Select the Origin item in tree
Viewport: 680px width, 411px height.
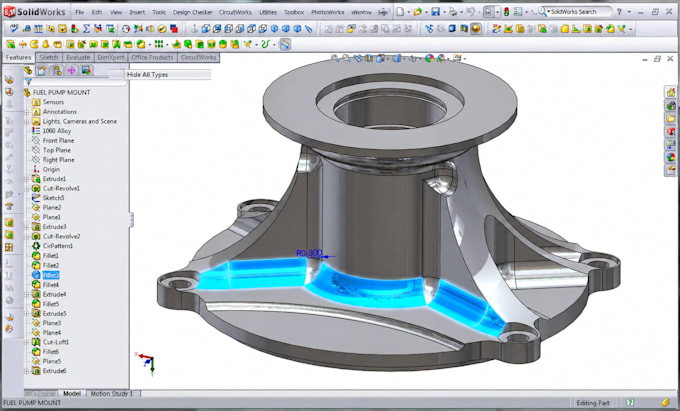[51, 169]
